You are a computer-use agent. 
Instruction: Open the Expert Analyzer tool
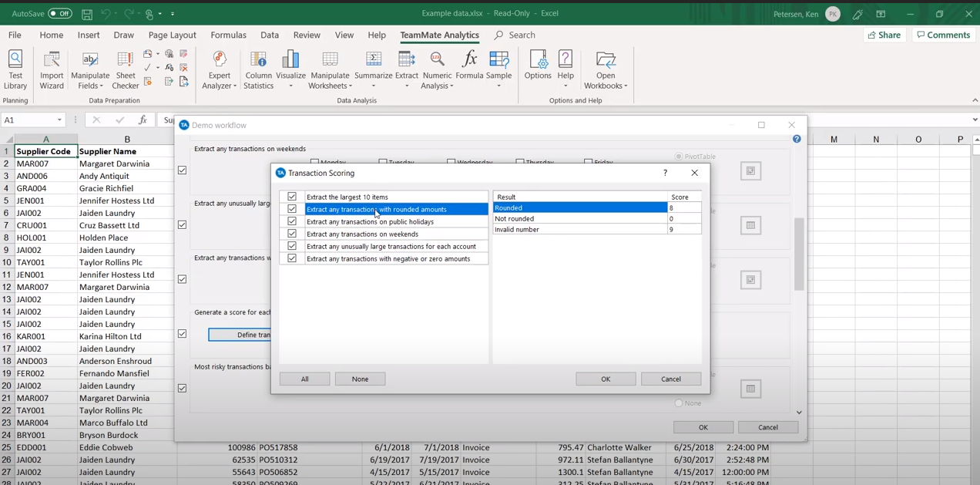[x=220, y=69]
